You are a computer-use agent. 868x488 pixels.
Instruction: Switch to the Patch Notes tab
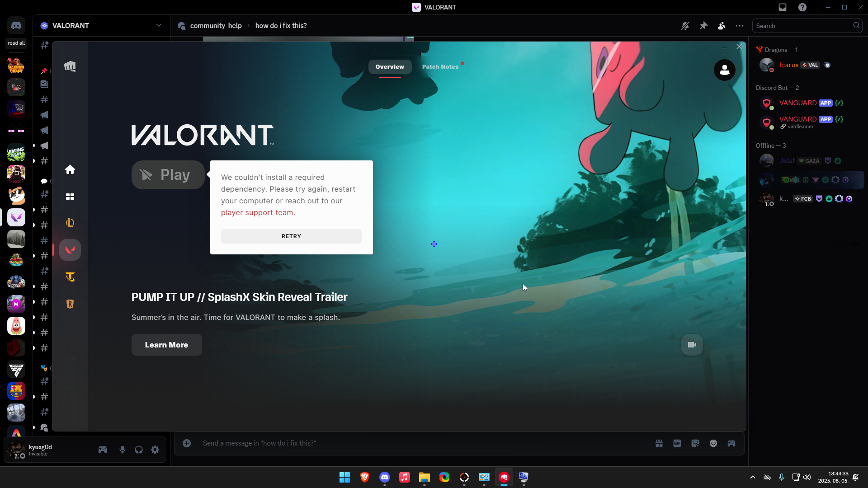pyautogui.click(x=440, y=66)
